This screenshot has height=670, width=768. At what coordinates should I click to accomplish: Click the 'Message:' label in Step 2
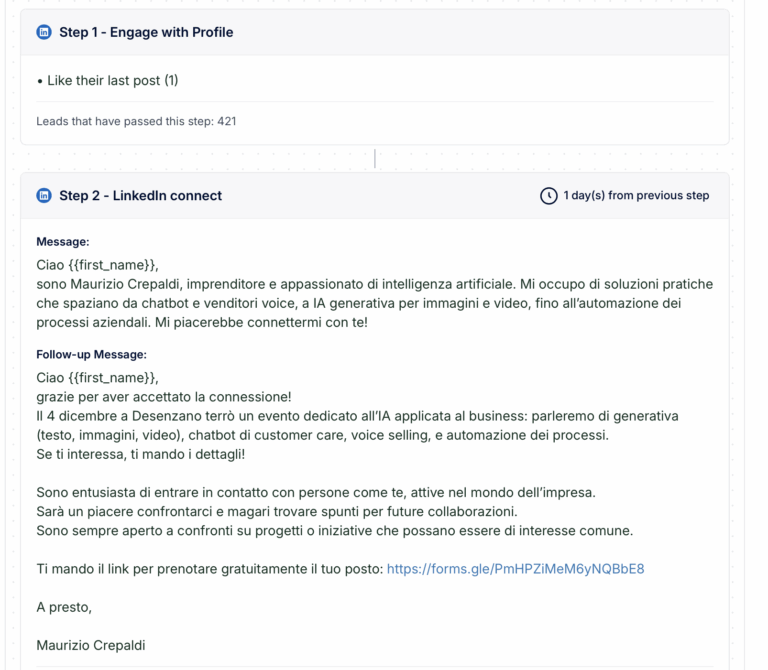[63, 241]
